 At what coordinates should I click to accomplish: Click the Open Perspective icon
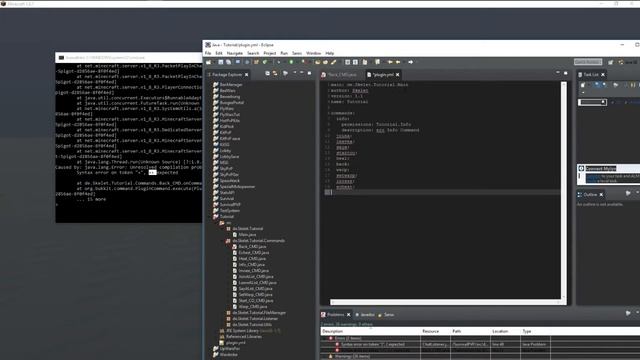pos(611,62)
